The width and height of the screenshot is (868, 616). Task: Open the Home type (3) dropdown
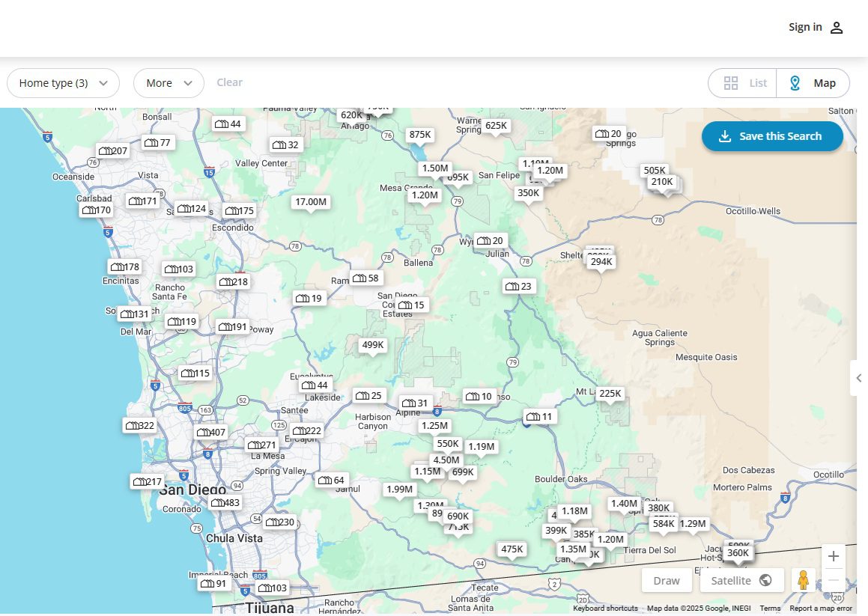pyautogui.click(x=63, y=83)
